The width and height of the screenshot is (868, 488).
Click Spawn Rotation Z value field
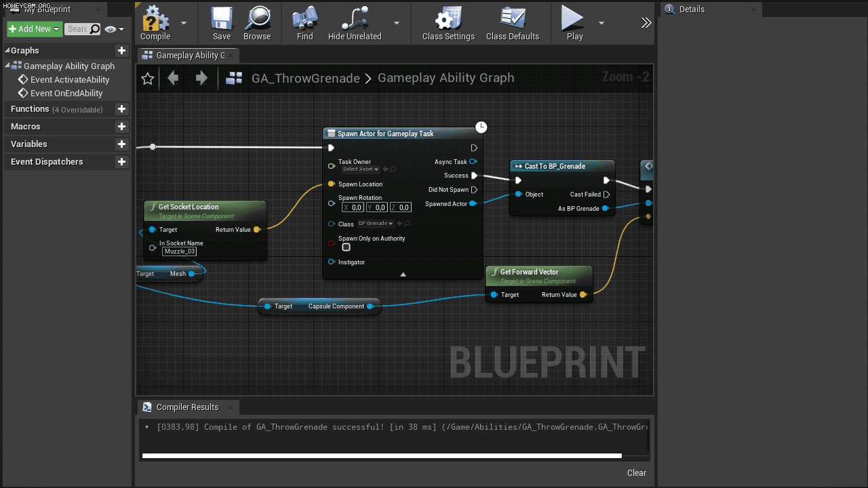coord(400,207)
